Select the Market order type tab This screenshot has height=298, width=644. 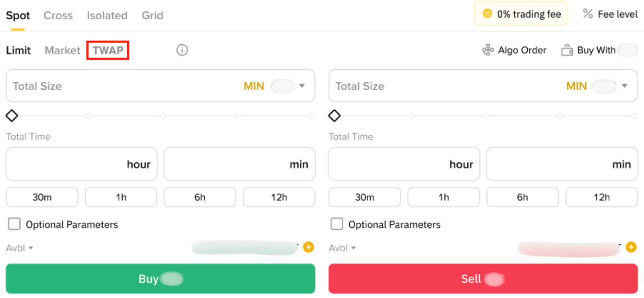[x=62, y=50]
